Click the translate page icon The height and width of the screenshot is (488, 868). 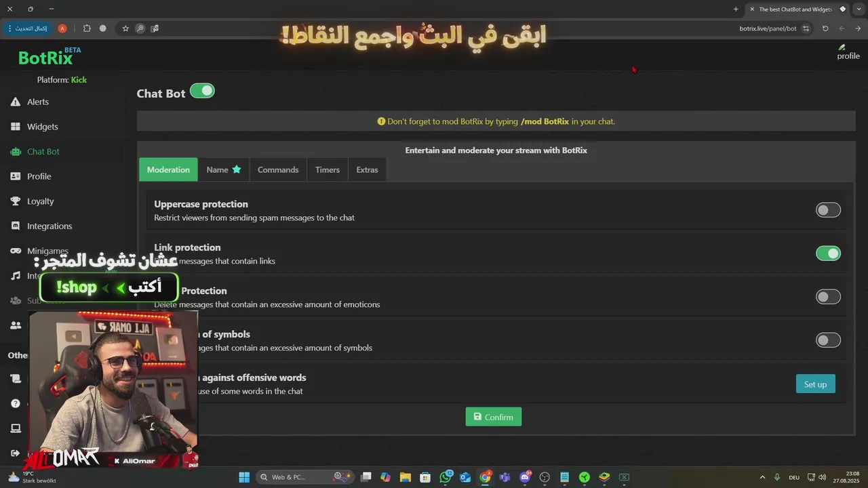pyautogui.click(x=155, y=28)
